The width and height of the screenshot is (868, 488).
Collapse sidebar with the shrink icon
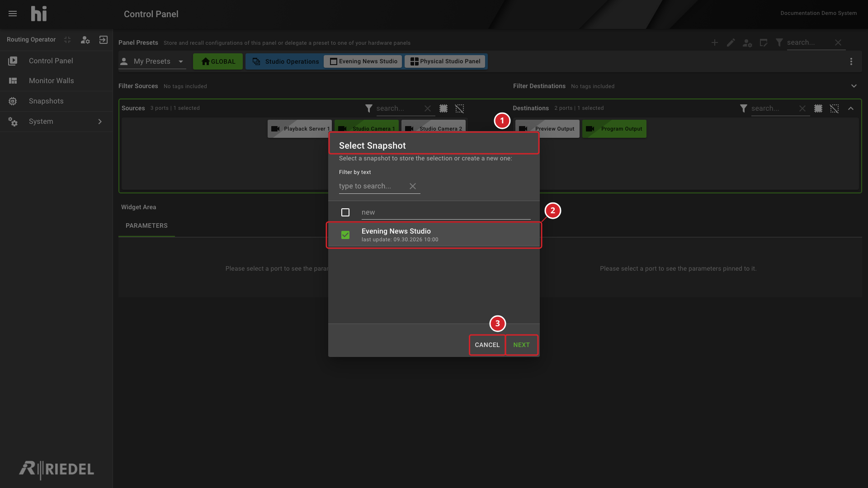pos(67,40)
